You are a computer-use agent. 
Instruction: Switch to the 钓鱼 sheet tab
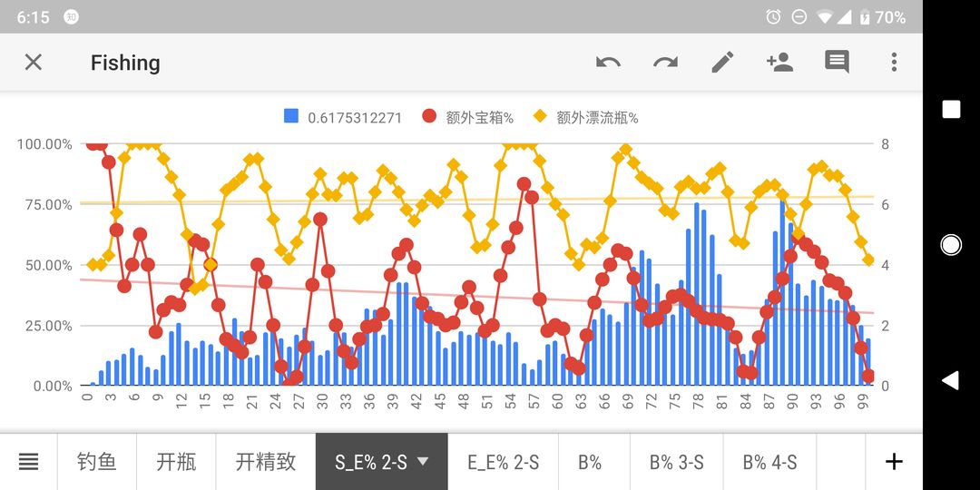pos(97,462)
